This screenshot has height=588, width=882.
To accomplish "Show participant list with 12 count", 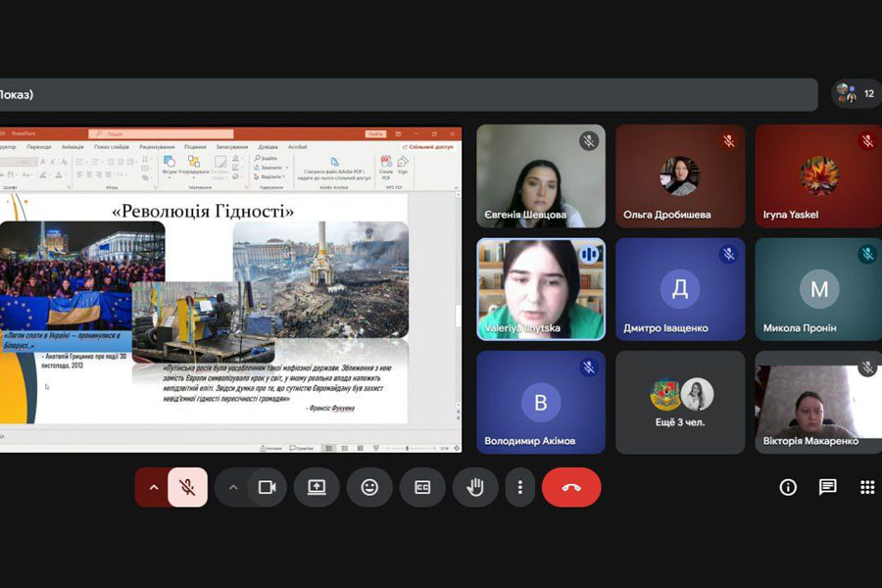I will click(x=857, y=93).
